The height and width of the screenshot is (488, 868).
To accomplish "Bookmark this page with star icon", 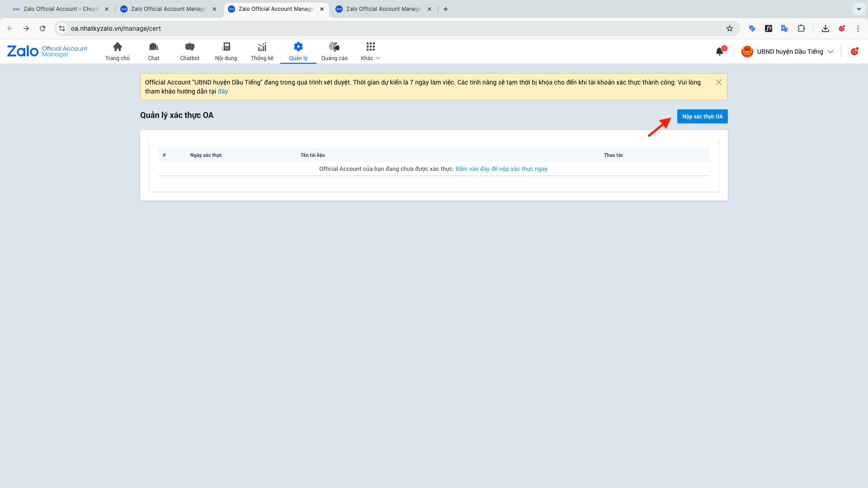I will (x=730, y=28).
